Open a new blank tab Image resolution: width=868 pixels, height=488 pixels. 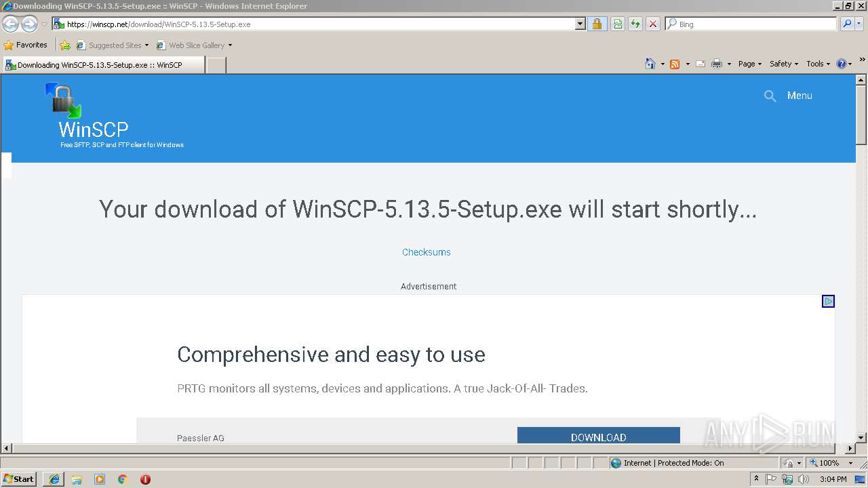(216, 65)
